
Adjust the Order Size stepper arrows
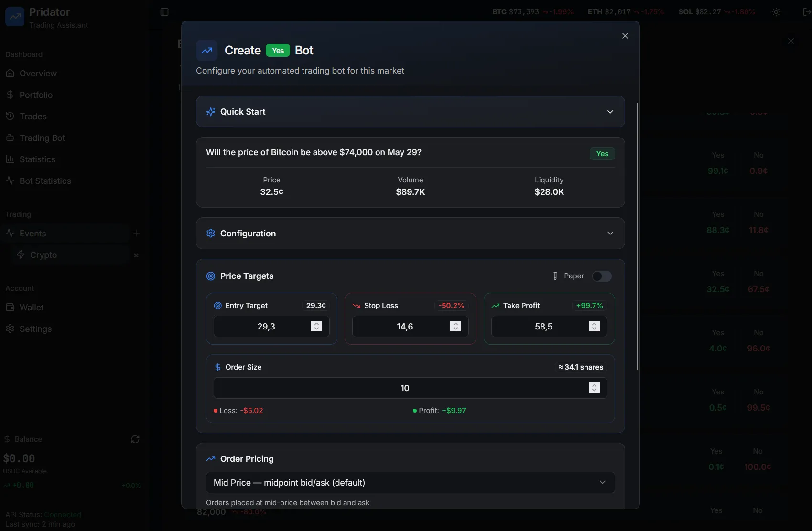pyautogui.click(x=595, y=388)
